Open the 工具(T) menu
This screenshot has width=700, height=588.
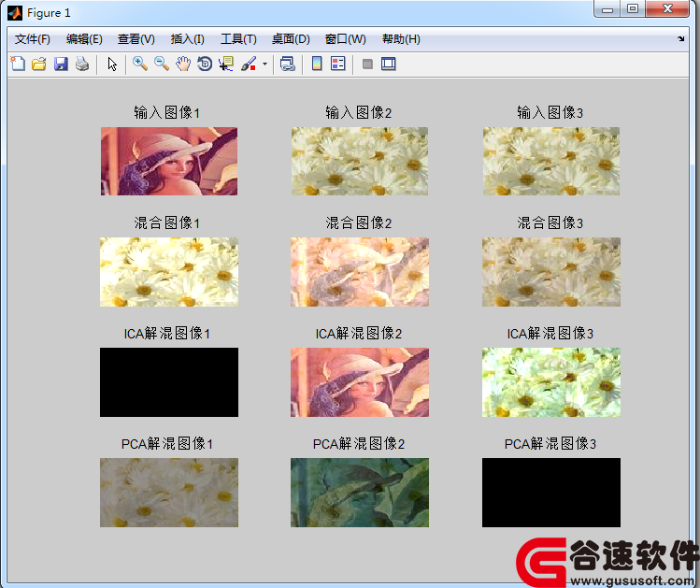click(238, 39)
